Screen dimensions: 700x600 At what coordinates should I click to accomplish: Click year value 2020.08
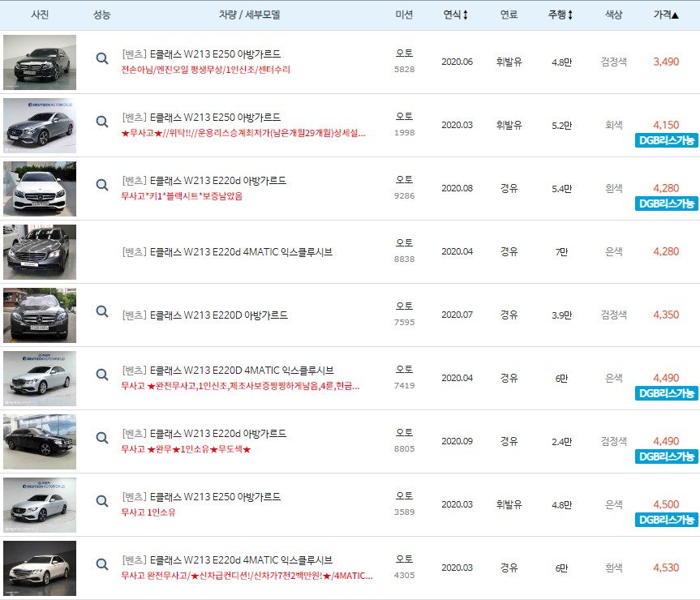[457, 188]
